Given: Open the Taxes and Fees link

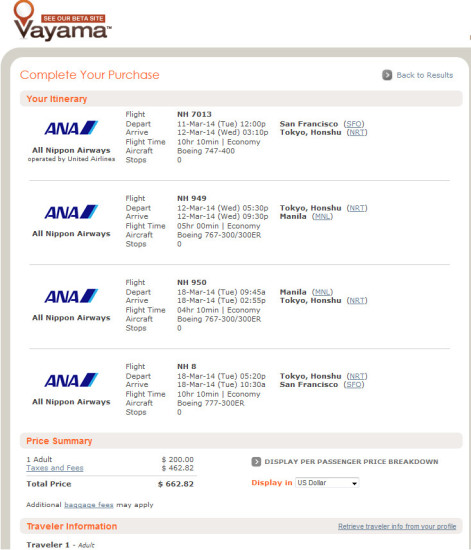Looking at the screenshot, I should [55, 468].
